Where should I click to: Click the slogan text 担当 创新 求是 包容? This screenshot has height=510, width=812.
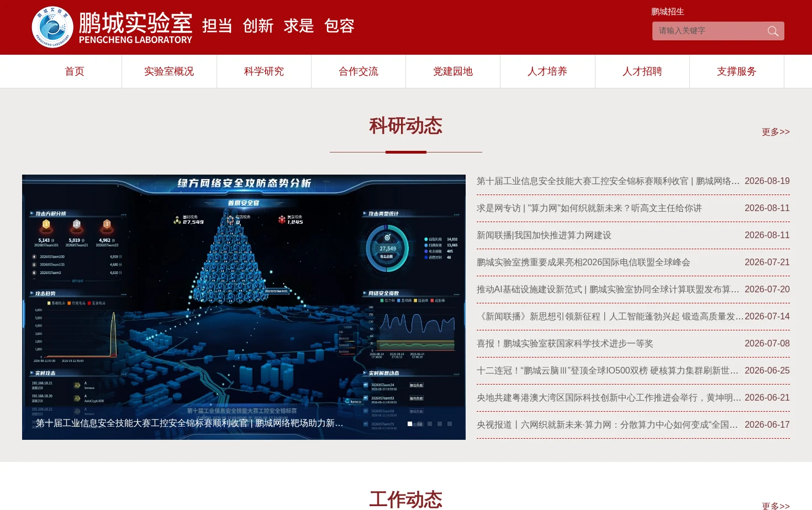[278, 26]
